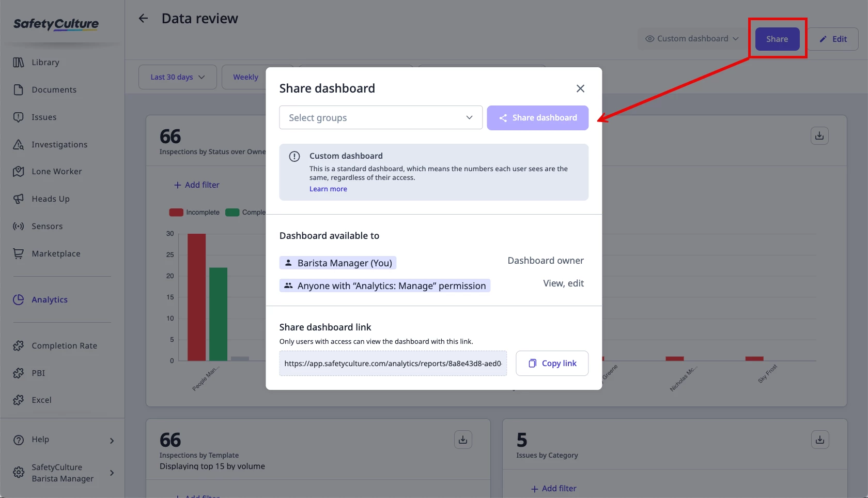Click Add filter on Issues by Category

(x=554, y=488)
